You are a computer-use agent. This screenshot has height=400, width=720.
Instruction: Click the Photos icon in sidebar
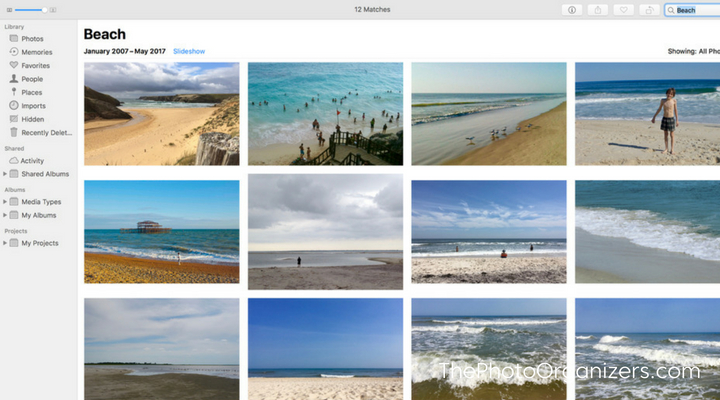pos(14,39)
